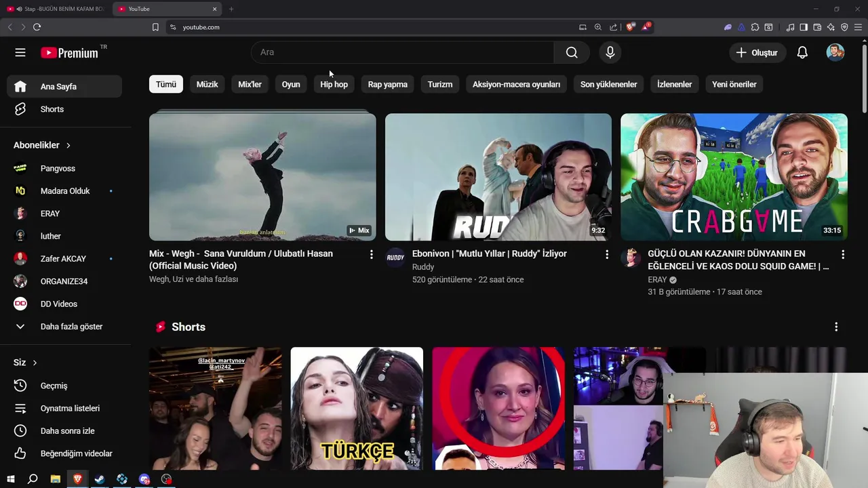
Task: Open Brave wallet icon
Action: click(817, 27)
